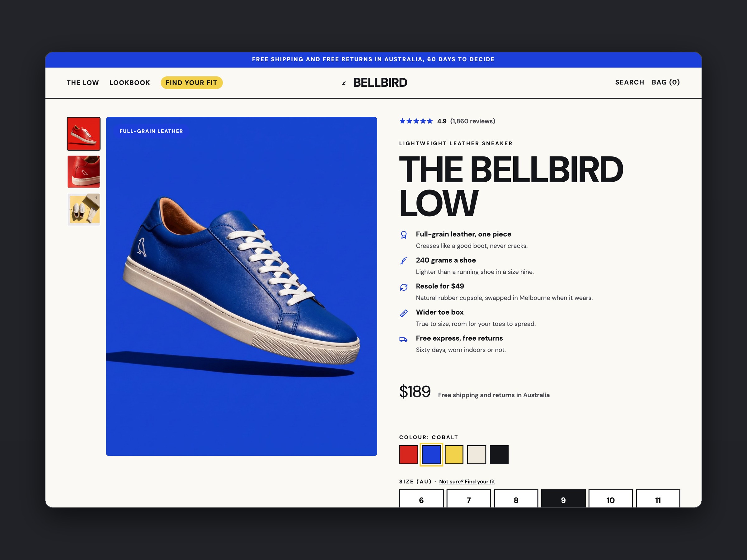Click Creases like a good boot text
The height and width of the screenshot is (560, 747).
click(472, 246)
